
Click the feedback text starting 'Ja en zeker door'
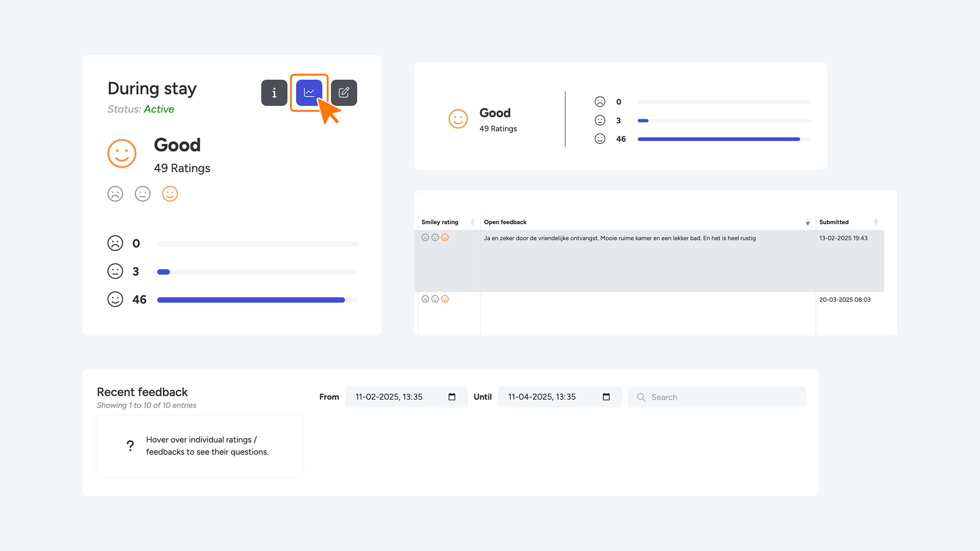[620, 238]
